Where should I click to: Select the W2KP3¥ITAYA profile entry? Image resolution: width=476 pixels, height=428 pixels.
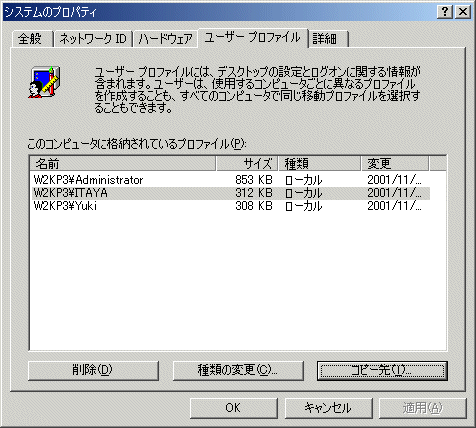click(x=230, y=193)
